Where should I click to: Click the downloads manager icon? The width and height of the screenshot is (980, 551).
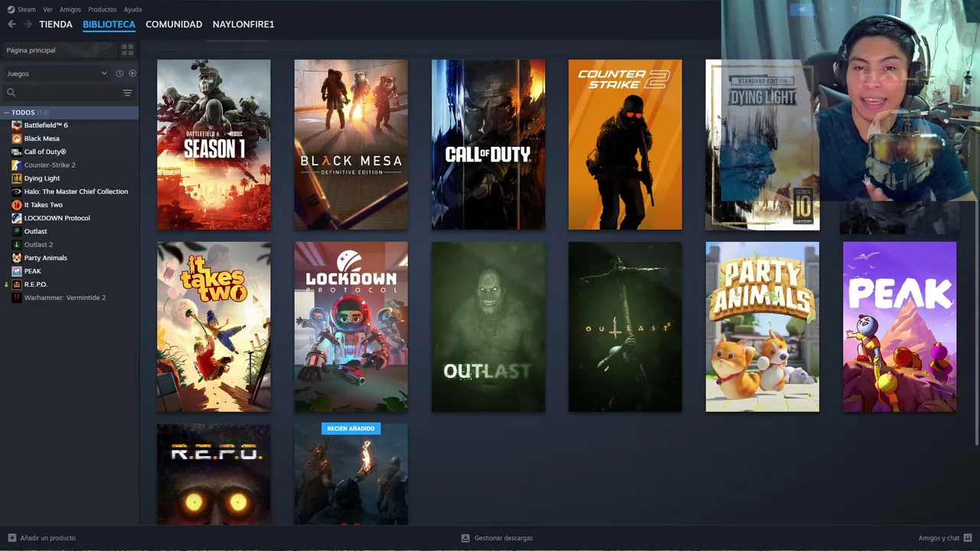point(465,538)
